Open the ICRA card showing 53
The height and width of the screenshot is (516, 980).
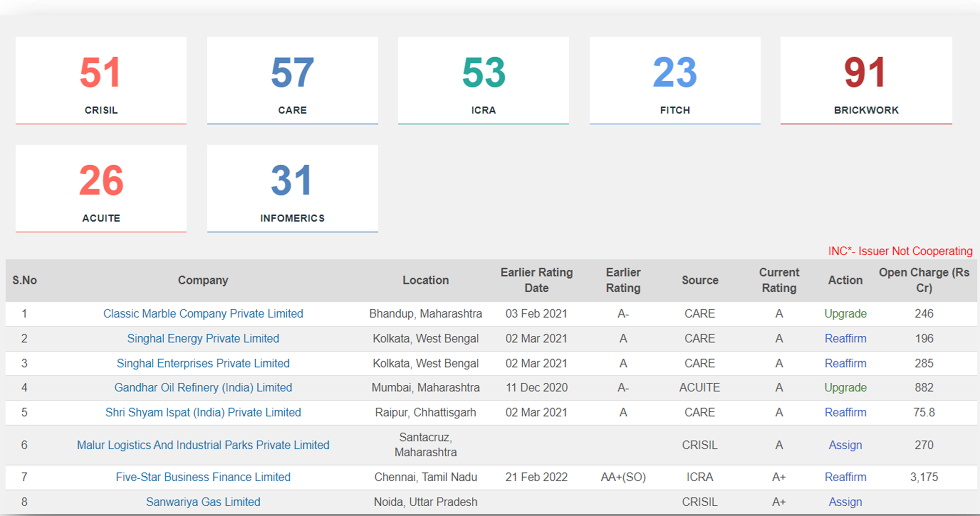pyautogui.click(x=483, y=80)
